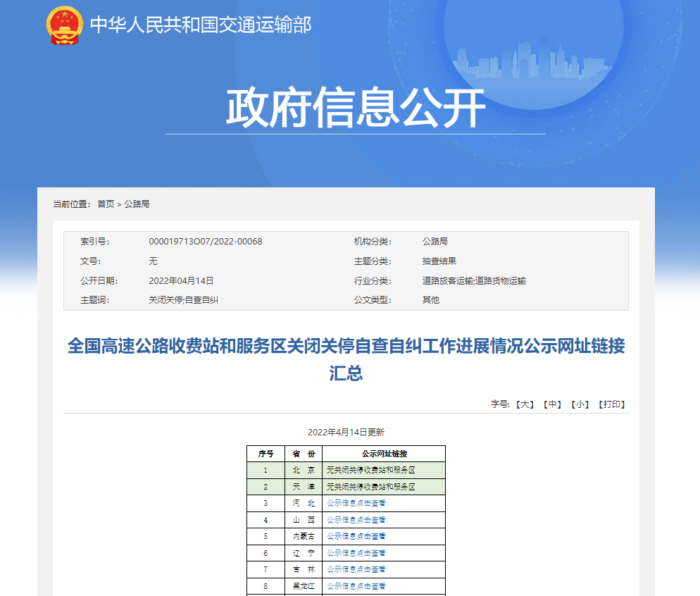Open the Ministry of Transport homepage header link

point(204,23)
